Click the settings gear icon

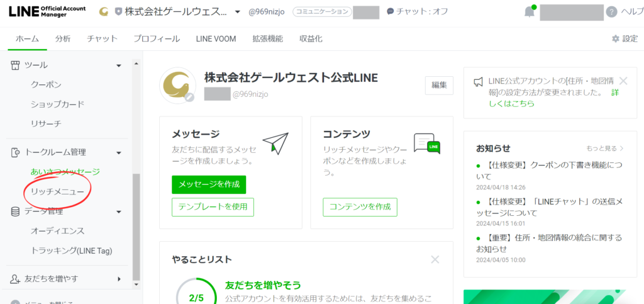point(616,39)
